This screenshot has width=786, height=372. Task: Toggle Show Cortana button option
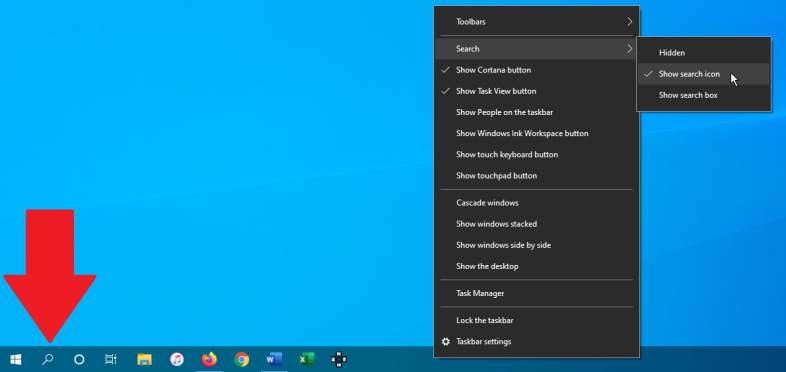tap(536, 70)
